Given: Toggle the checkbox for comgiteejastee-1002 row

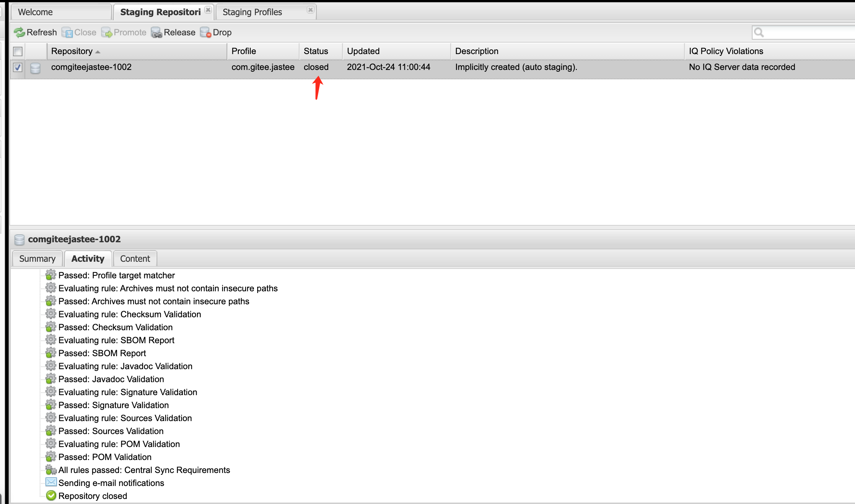Looking at the screenshot, I should click(16, 67).
